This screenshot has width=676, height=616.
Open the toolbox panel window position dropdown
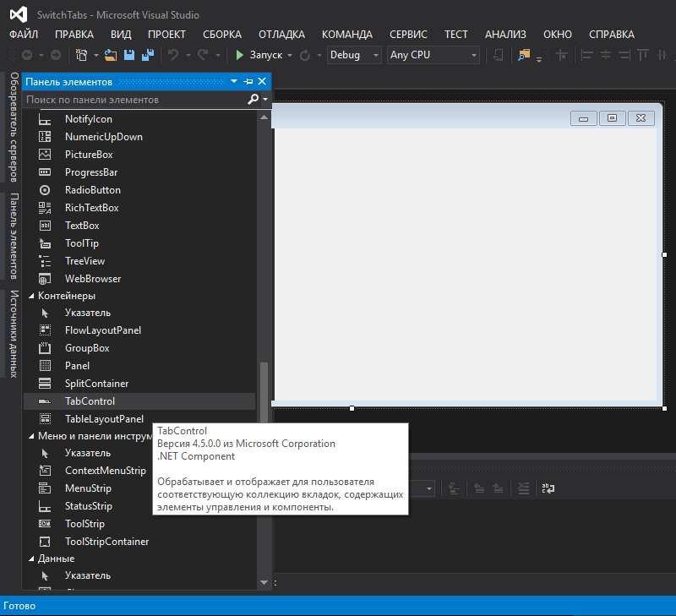(x=234, y=81)
